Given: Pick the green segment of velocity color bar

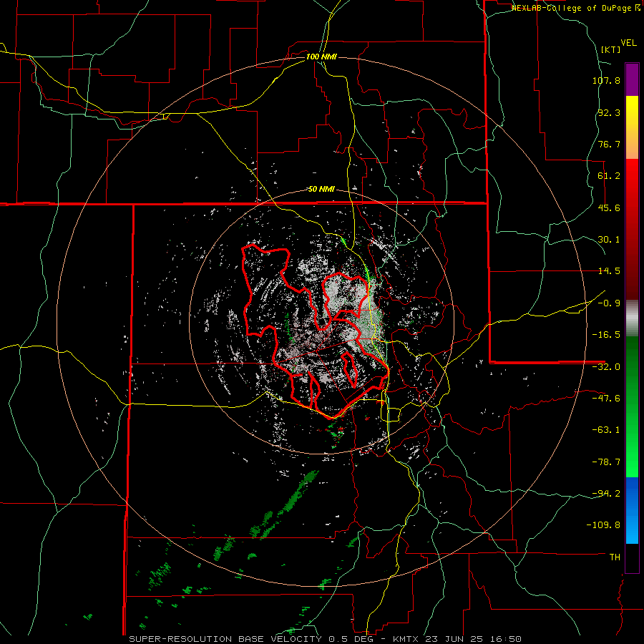Looking at the screenshot, I should (632, 406).
